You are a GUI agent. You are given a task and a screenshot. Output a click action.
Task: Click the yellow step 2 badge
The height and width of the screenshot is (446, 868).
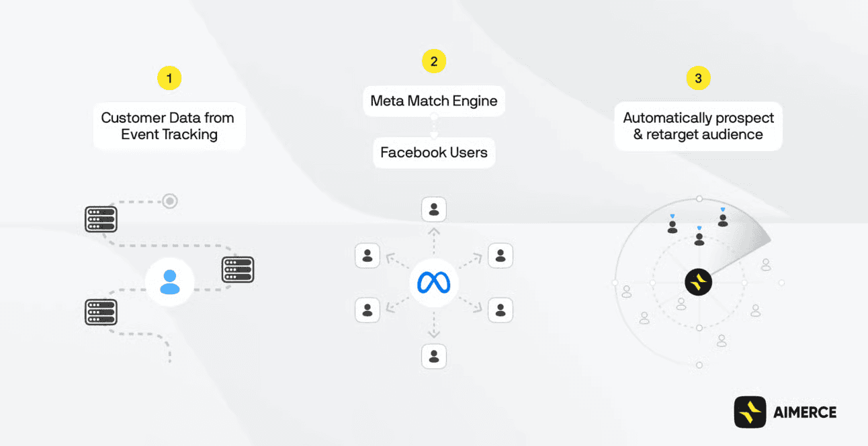(434, 62)
